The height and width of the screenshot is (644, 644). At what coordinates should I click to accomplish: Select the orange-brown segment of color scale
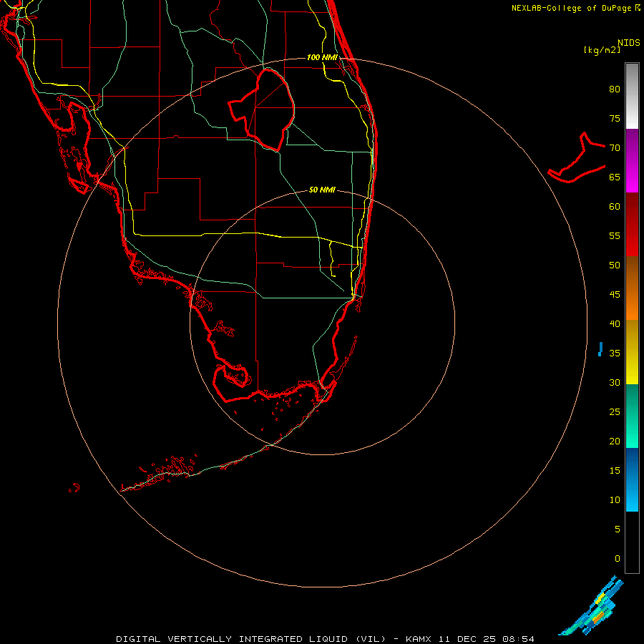(x=632, y=288)
